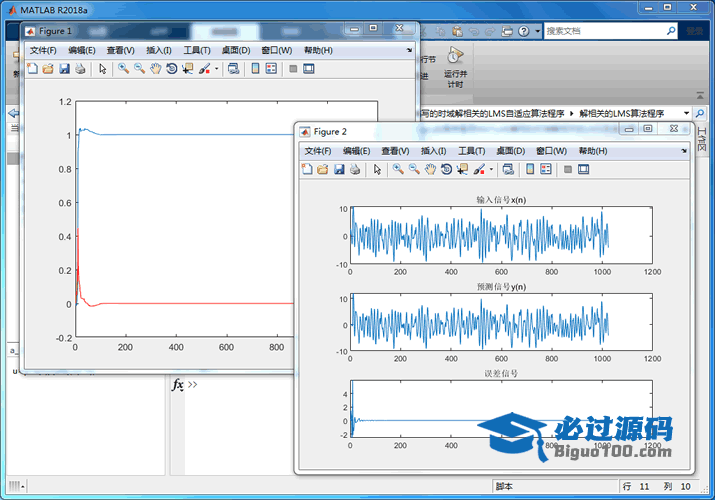Viewport: 715px width, 500px height.
Task: Select Pan hand tool in Figure 2
Action: pyautogui.click(x=430, y=170)
